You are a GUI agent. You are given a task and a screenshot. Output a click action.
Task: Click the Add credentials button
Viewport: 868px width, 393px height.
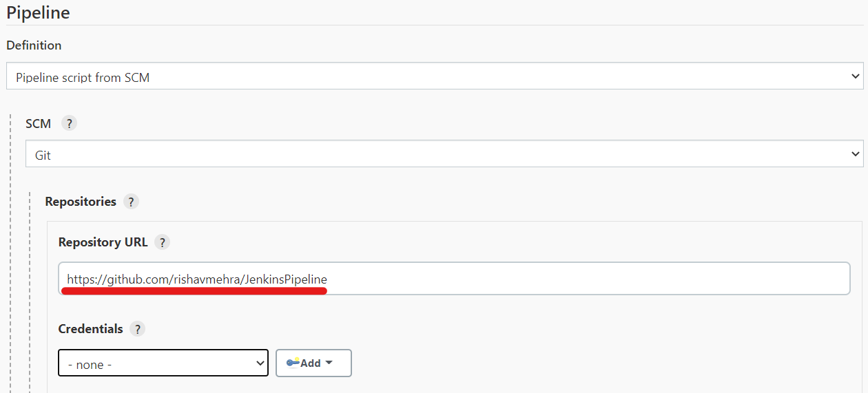(313, 363)
